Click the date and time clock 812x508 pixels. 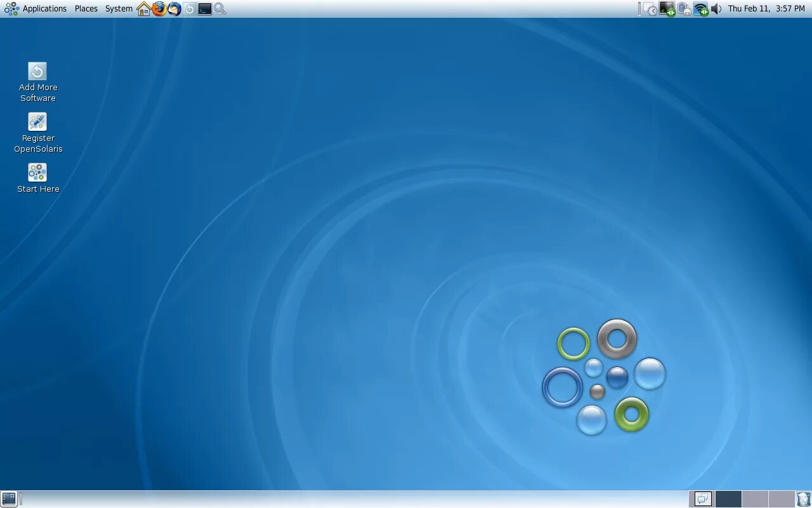click(766, 9)
